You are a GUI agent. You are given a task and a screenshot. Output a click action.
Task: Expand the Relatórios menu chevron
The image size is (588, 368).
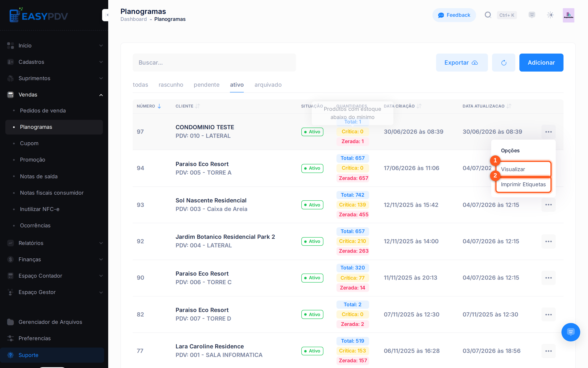click(x=101, y=243)
